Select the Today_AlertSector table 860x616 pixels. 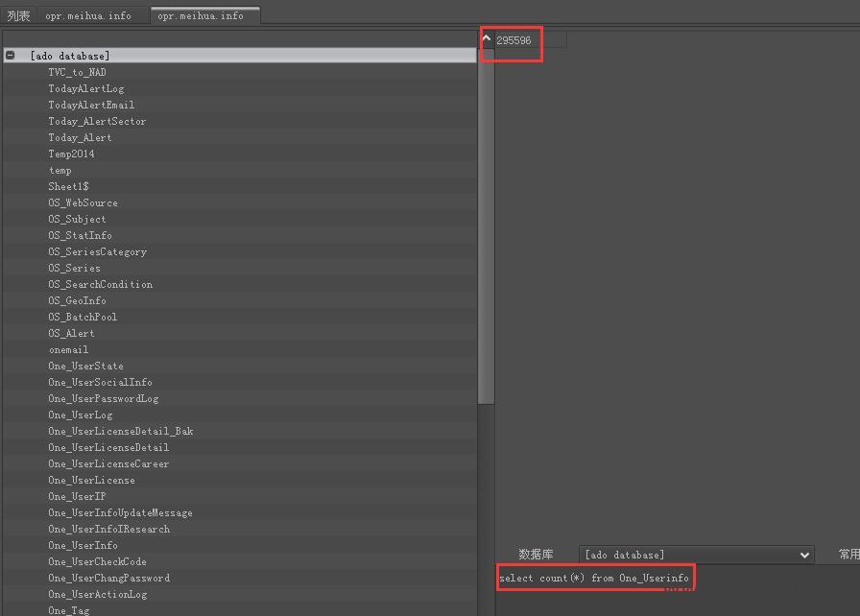pos(97,121)
